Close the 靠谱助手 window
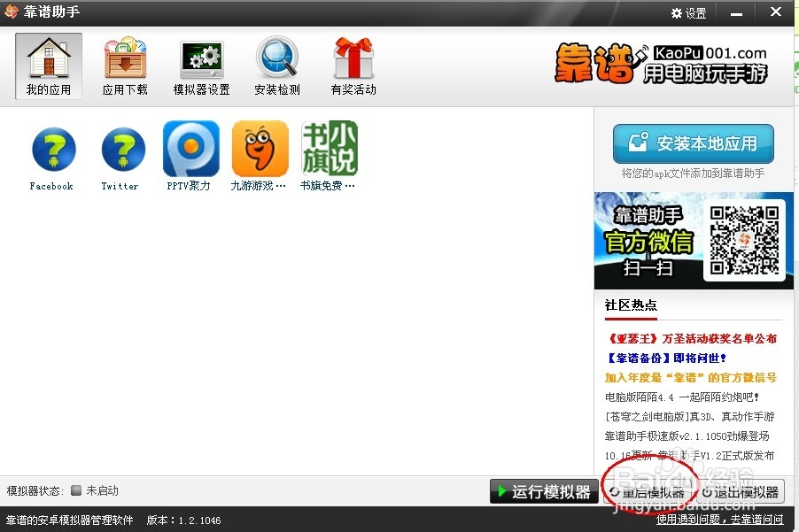Image resolution: width=799 pixels, height=532 pixels. pos(776,12)
